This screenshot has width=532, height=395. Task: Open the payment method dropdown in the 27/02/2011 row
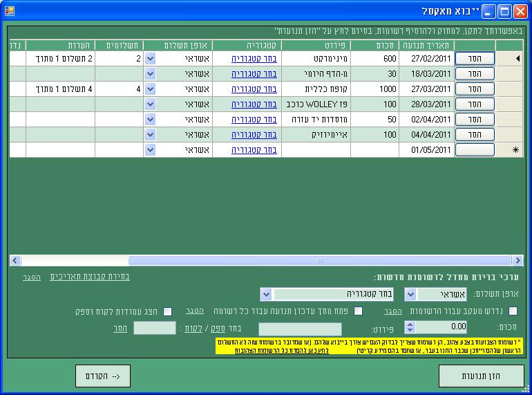pos(151,58)
